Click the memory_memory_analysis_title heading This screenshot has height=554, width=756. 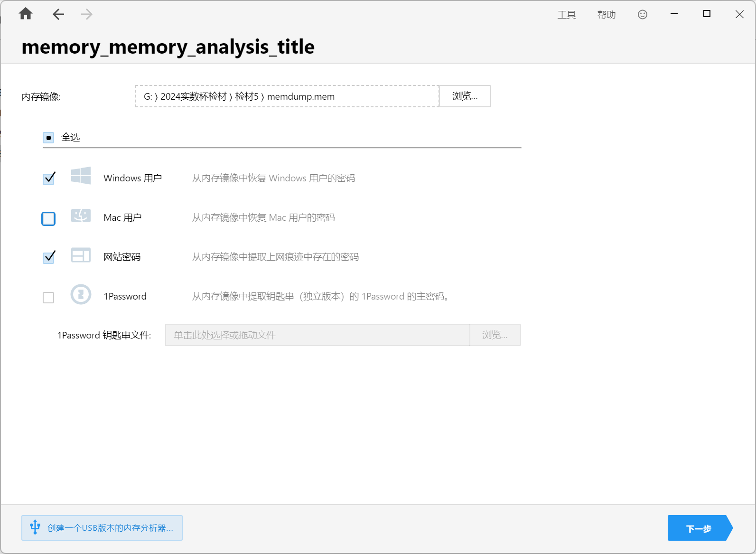click(168, 47)
